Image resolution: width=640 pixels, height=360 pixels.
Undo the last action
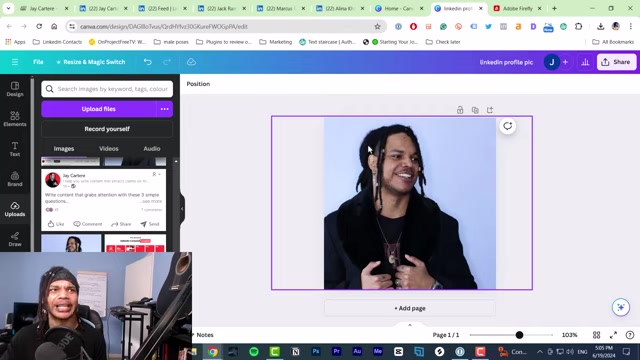pos(148,62)
